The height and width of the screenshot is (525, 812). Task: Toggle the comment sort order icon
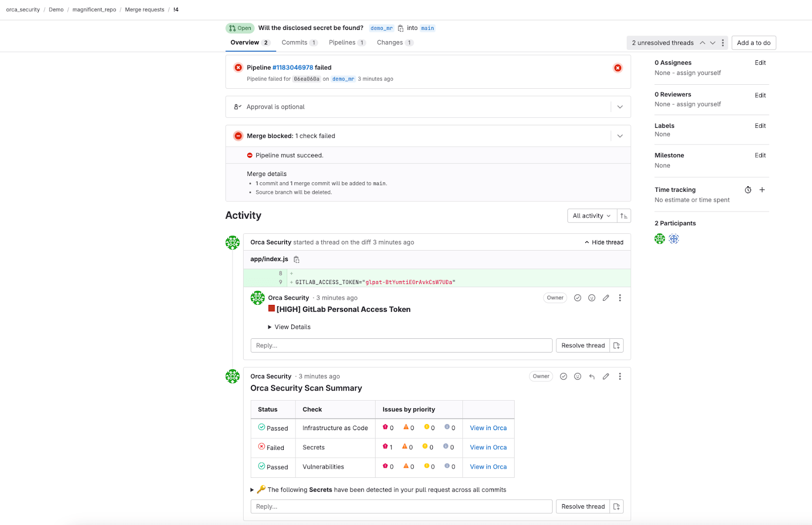[x=624, y=216]
